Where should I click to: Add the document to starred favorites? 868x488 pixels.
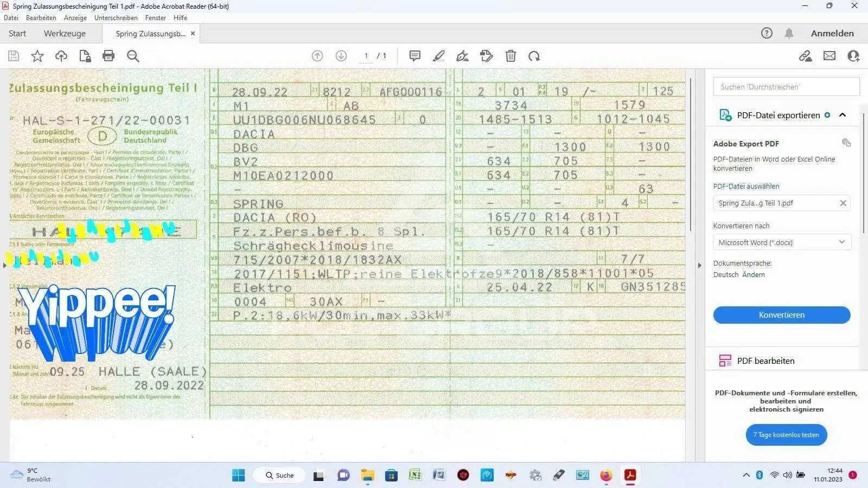tap(37, 56)
